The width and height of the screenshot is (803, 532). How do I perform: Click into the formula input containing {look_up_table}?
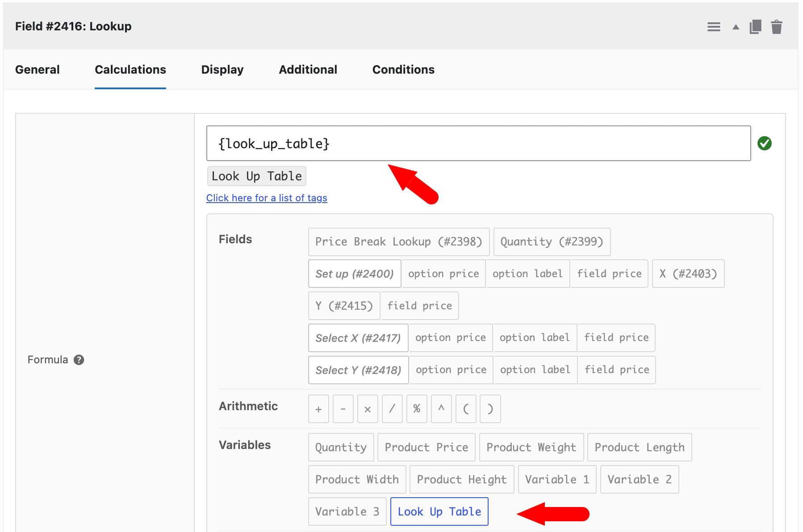pyautogui.click(x=478, y=143)
